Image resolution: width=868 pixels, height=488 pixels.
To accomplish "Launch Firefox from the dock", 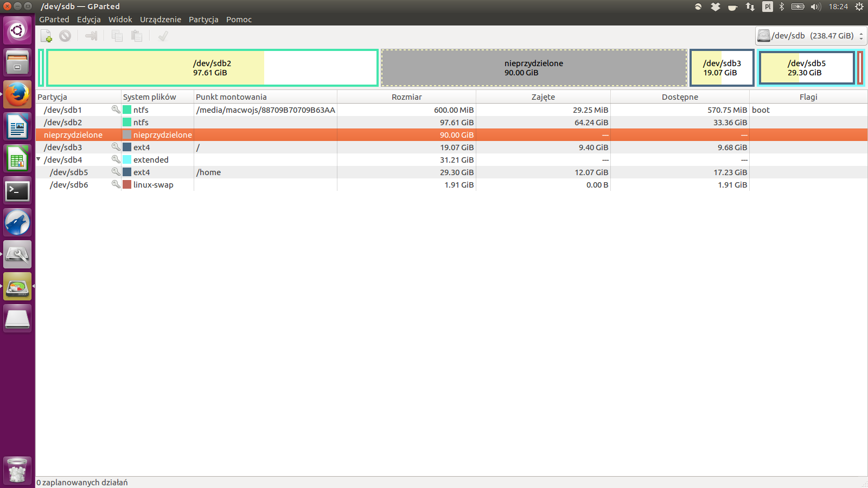I will tap(17, 94).
